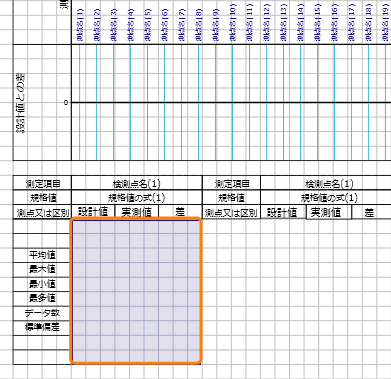
Task: Select the 平均値 row label cell
Action: (x=42, y=255)
